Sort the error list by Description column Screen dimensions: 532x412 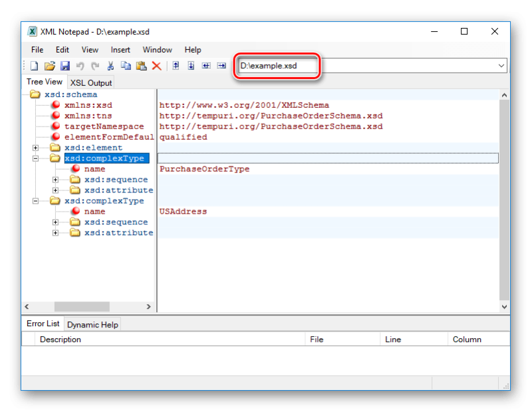[x=170, y=339]
